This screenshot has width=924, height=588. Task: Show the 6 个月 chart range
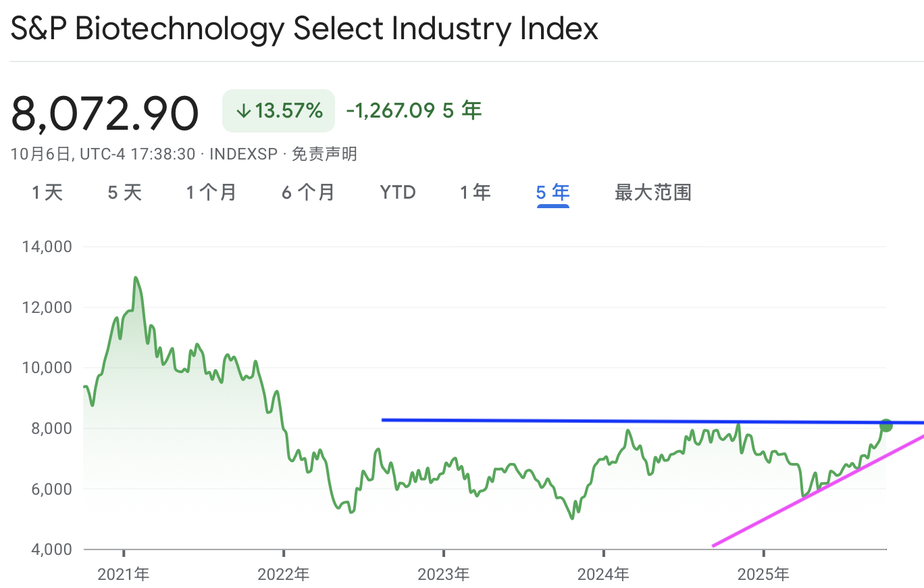click(x=308, y=193)
